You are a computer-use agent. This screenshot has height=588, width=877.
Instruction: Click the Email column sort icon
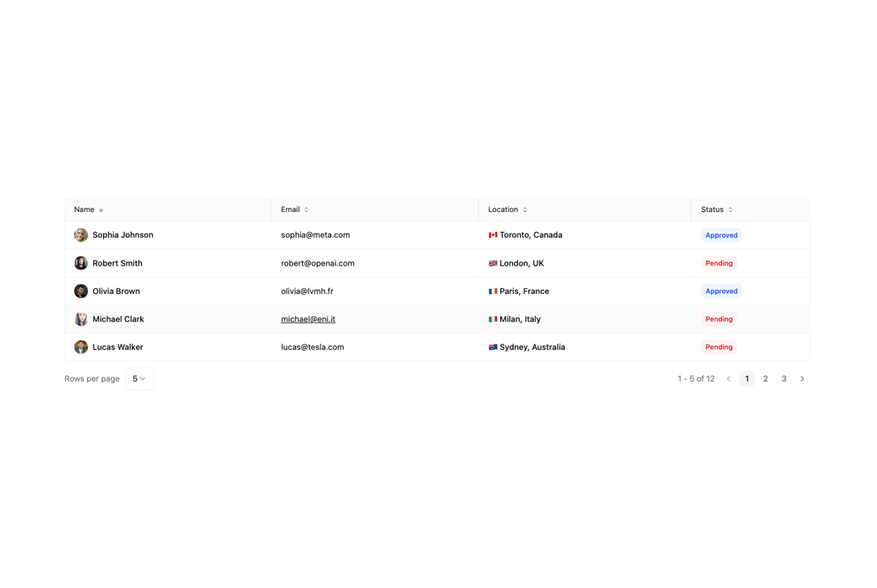point(306,210)
